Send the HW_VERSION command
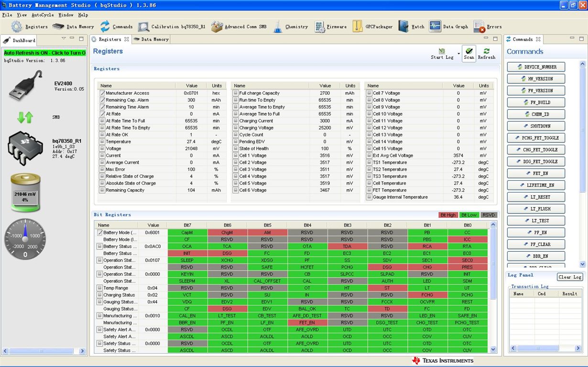 click(x=536, y=79)
